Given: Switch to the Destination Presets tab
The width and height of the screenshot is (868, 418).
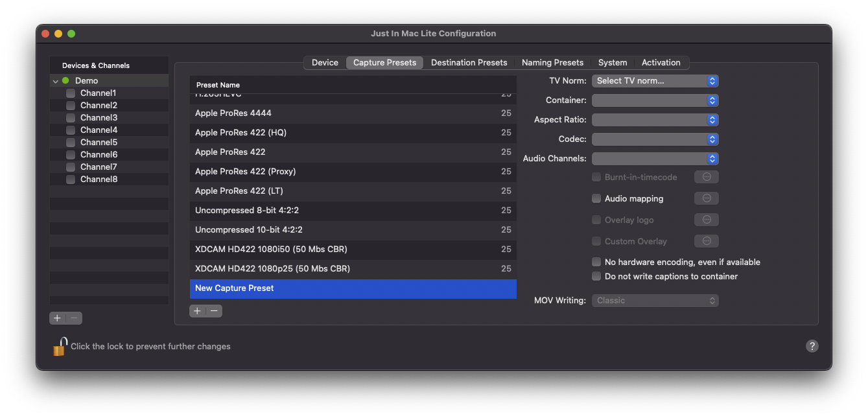Looking at the screenshot, I should click(x=469, y=63).
